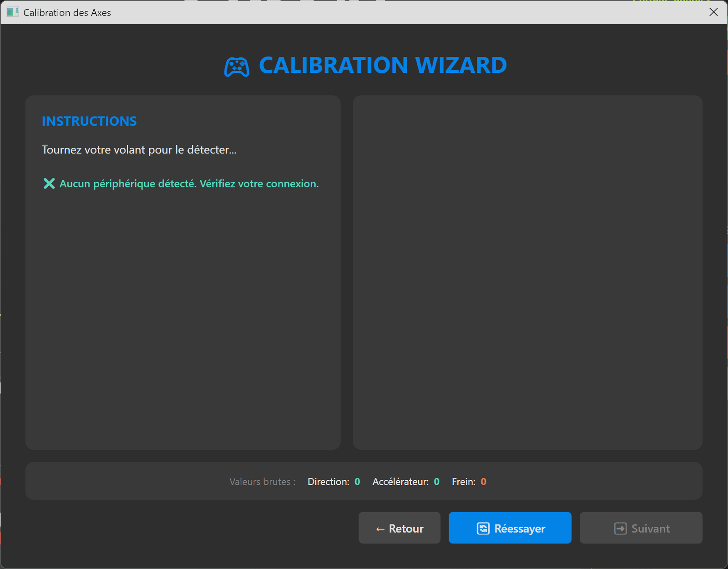Click the CALIBRATION WIZARD title text
Image resolution: width=728 pixels, height=569 pixels.
382,65
